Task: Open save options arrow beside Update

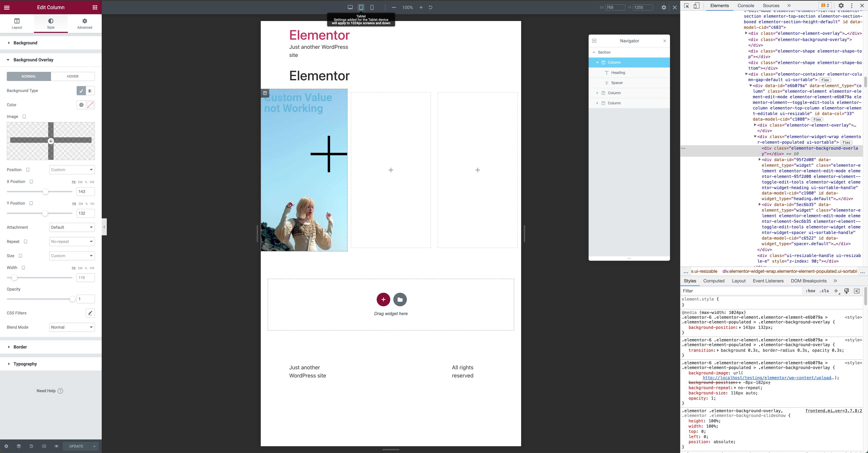Action: point(94,446)
